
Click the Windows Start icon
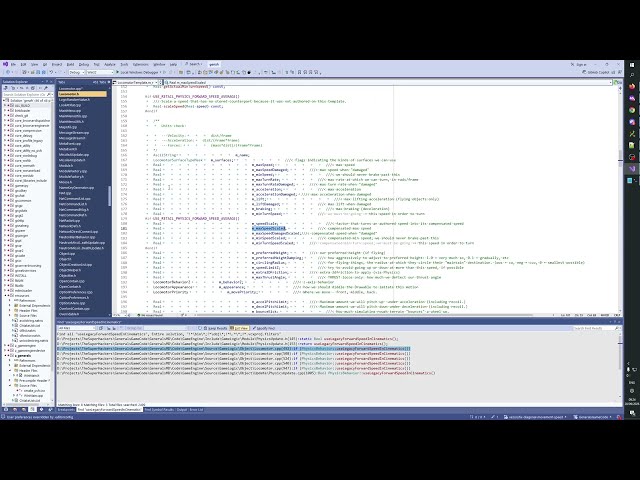tap(632, 65)
